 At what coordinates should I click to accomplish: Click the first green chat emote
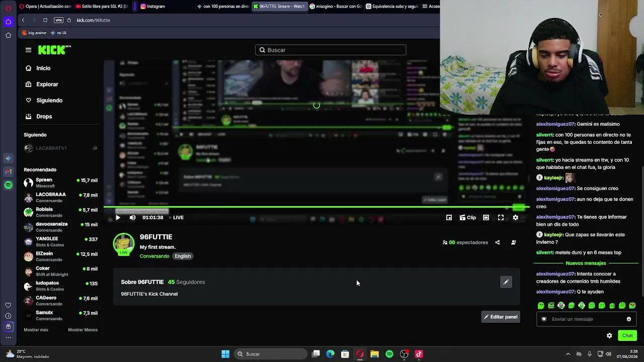pyautogui.click(x=541, y=306)
